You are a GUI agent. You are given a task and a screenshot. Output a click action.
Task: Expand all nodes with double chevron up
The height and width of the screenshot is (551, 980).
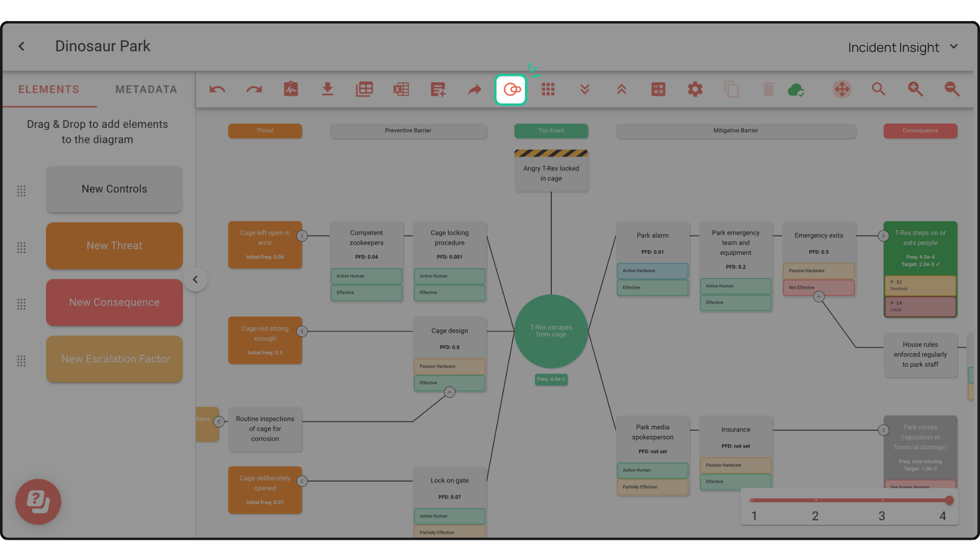(x=621, y=89)
